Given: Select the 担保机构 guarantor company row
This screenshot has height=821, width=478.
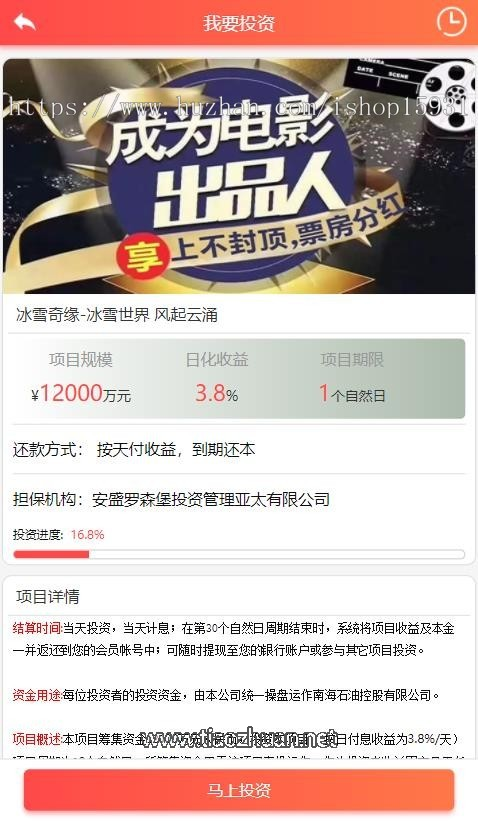Looking at the screenshot, I should pyautogui.click(x=239, y=499).
